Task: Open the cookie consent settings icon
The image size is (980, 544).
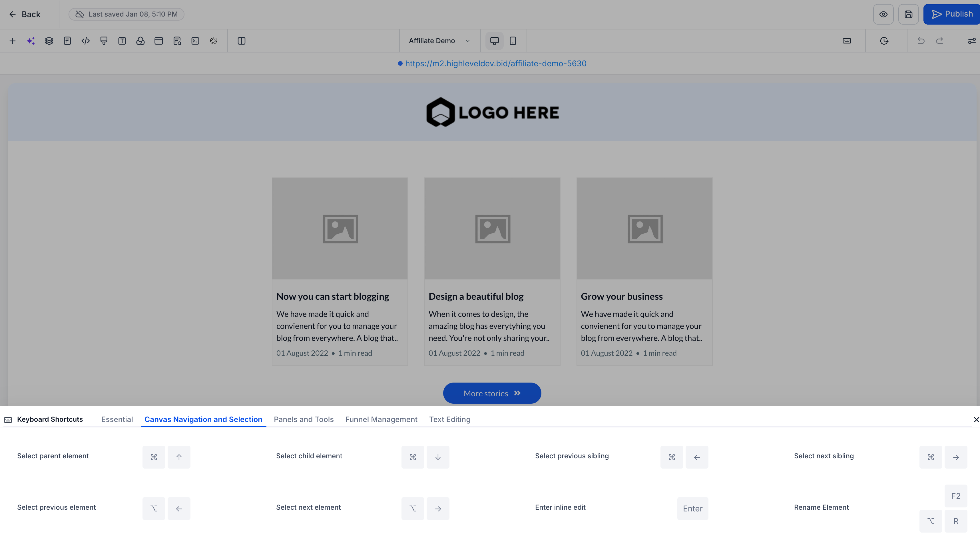Action: click(x=213, y=41)
